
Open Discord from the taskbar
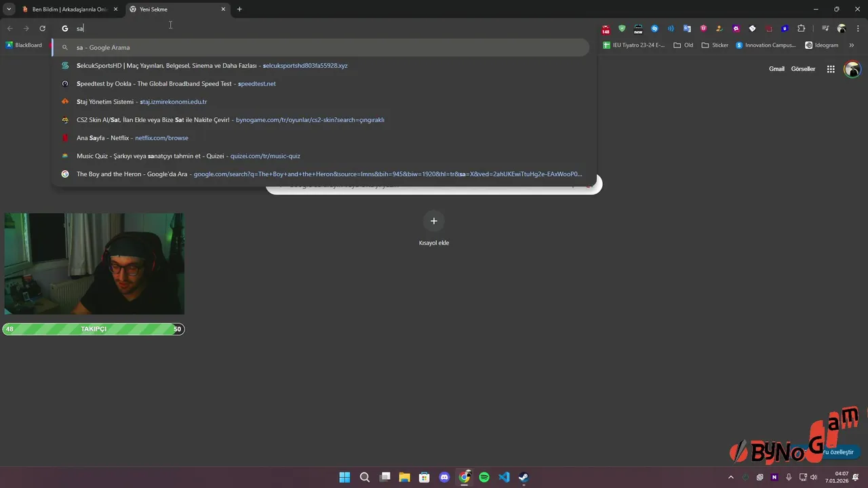444,477
